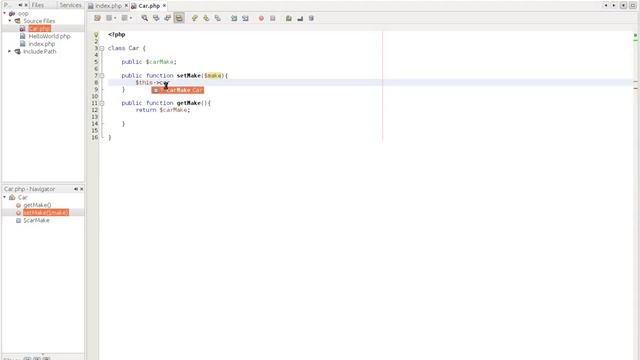Fold the setMake function block

tap(102, 76)
